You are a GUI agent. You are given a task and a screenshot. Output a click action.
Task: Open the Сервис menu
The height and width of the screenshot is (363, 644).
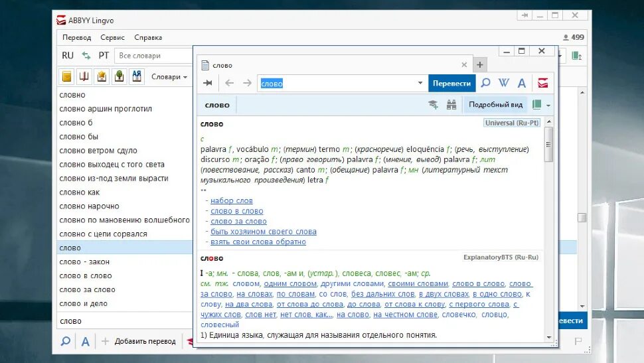pos(113,37)
